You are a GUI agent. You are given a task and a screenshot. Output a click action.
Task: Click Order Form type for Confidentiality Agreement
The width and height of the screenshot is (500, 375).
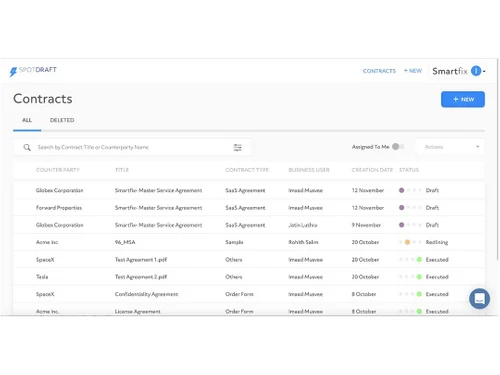point(239,294)
